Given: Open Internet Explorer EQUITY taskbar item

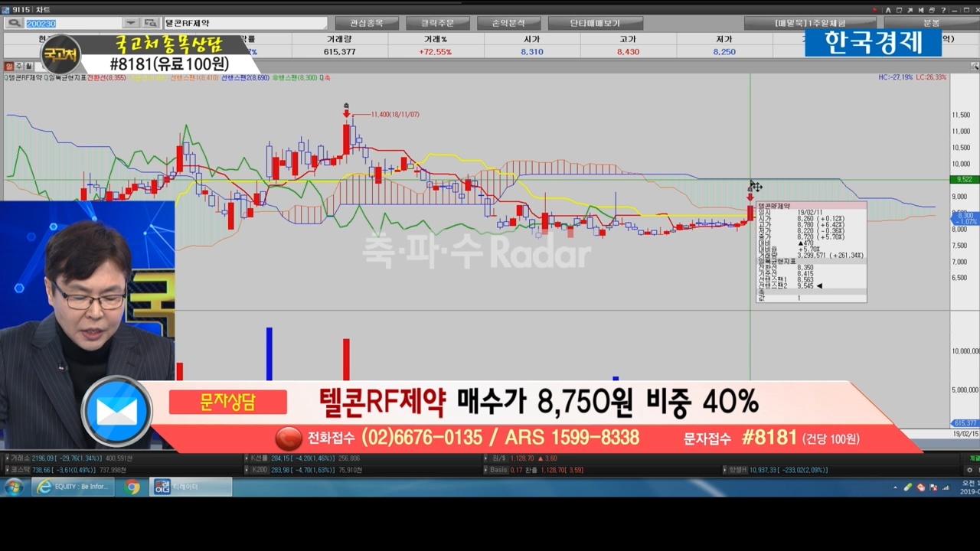Looking at the screenshot, I should [x=74, y=487].
